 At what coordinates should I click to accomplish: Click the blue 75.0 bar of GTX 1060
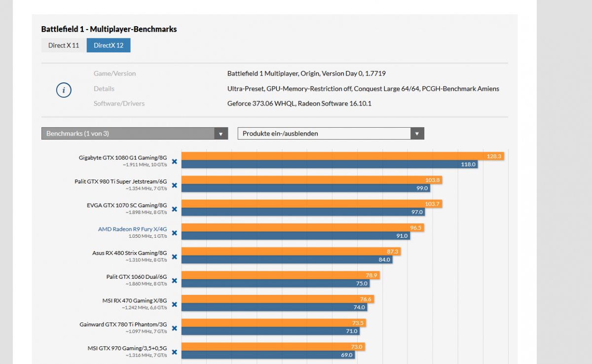pyautogui.click(x=276, y=284)
